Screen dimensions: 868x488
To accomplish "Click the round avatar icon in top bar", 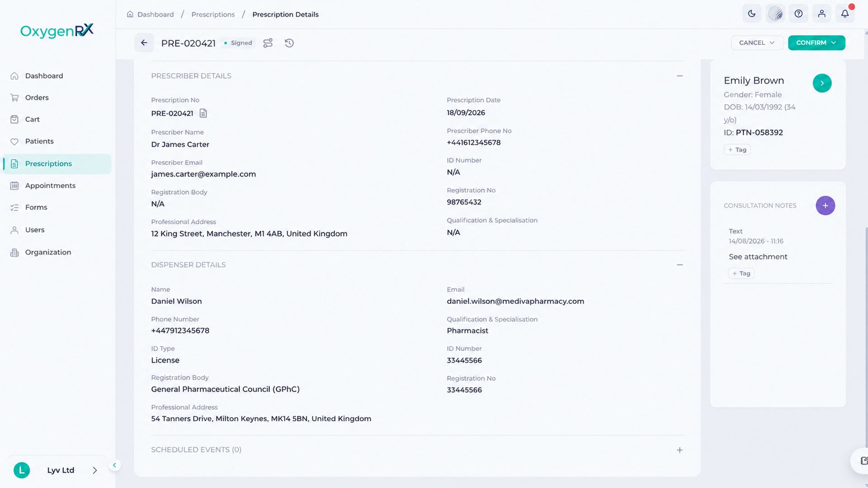I will point(775,14).
